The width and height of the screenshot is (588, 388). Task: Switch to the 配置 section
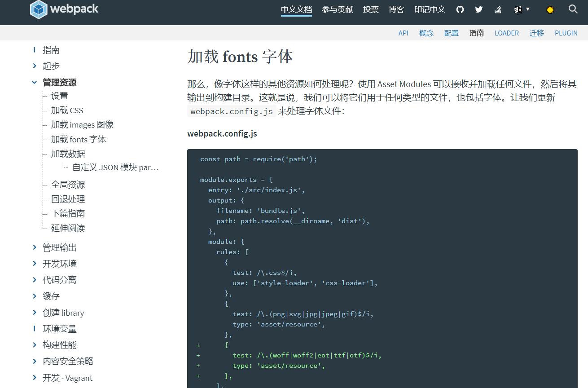452,33
